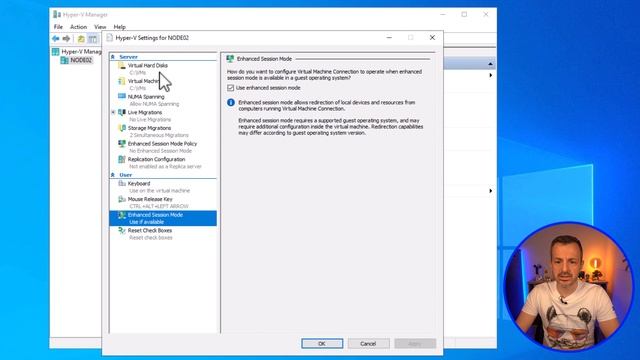This screenshot has width=640, height=360.
Task: Click 'CTRL+ALT+LEFT ARROW' subtext
Action: [x=159, y=207]
